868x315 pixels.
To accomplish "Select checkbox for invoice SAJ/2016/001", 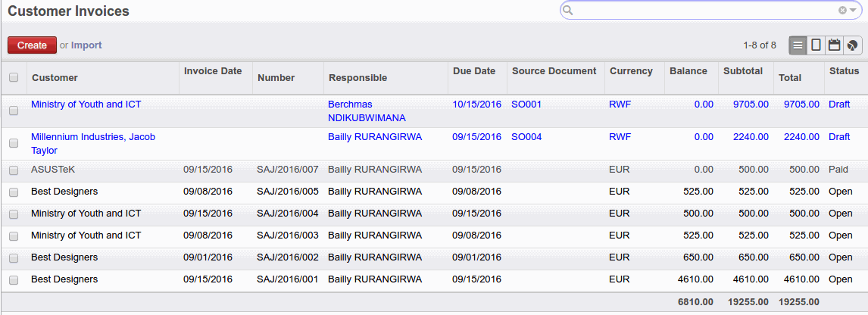I will [14, 280].
